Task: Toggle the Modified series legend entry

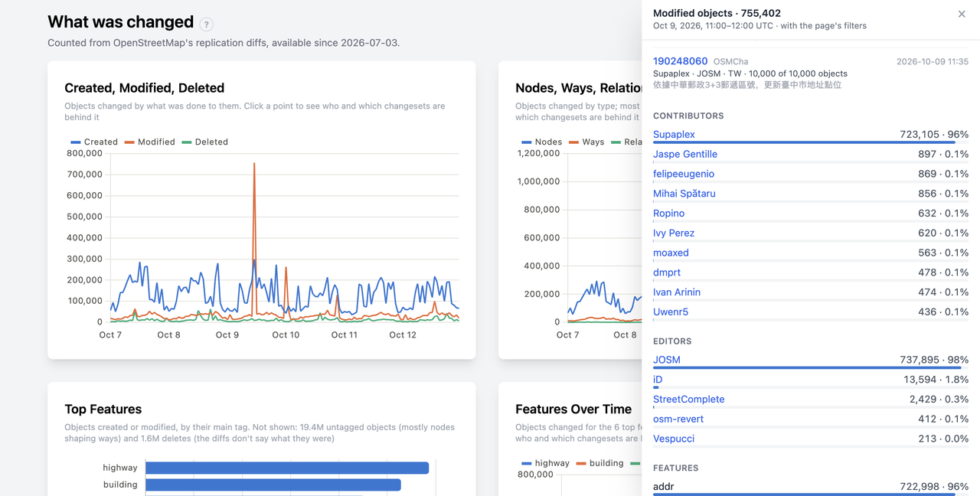Action: (149, 142)
